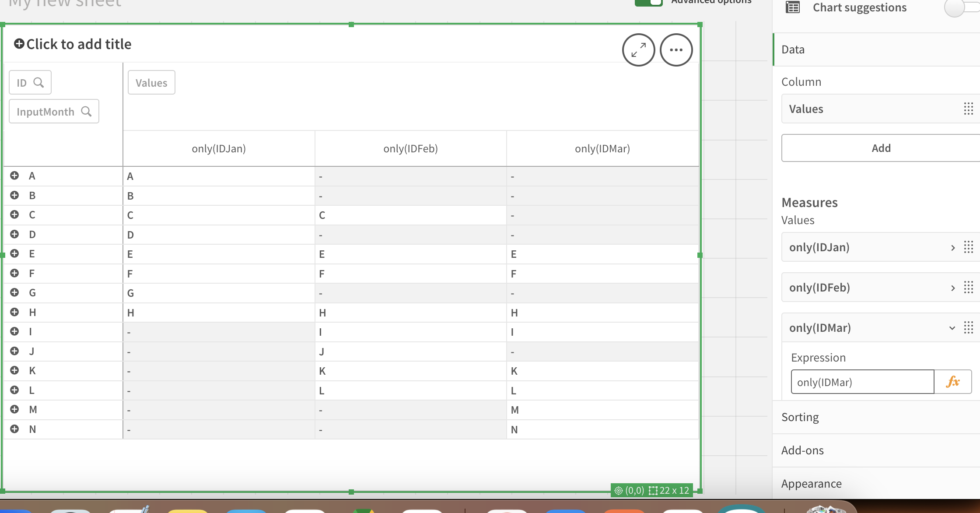980x513 pixels.
Task: Expand row A in pivot table
Action: pos(14,176)
